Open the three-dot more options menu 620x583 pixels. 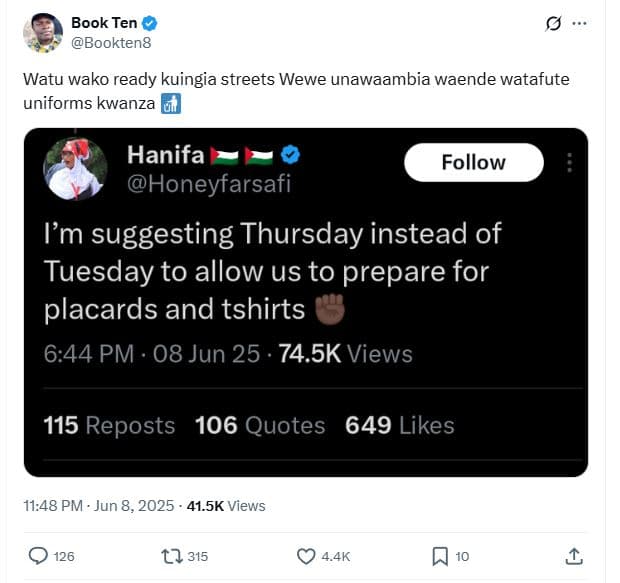581,23
